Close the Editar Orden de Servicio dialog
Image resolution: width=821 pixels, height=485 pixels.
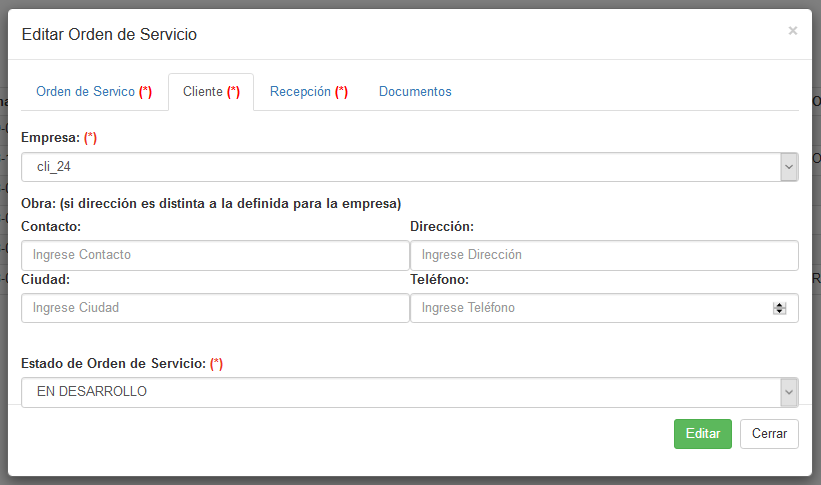tap(792, 31)
